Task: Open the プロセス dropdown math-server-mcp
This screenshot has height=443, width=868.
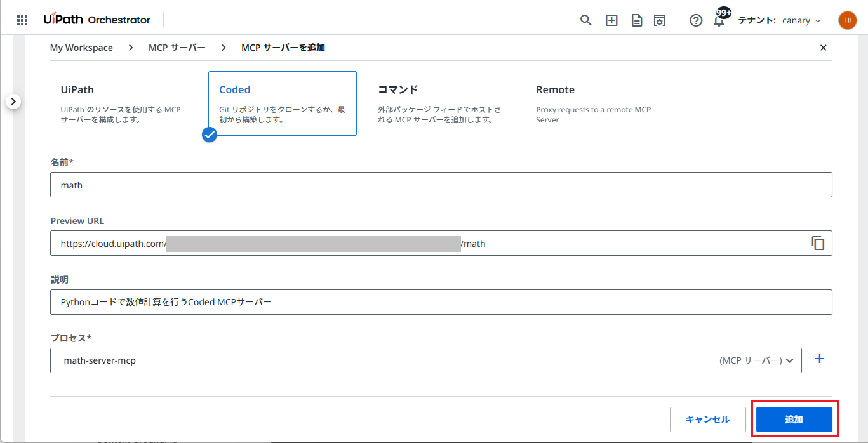Action: pyautogui.click(x=426, y=360)
